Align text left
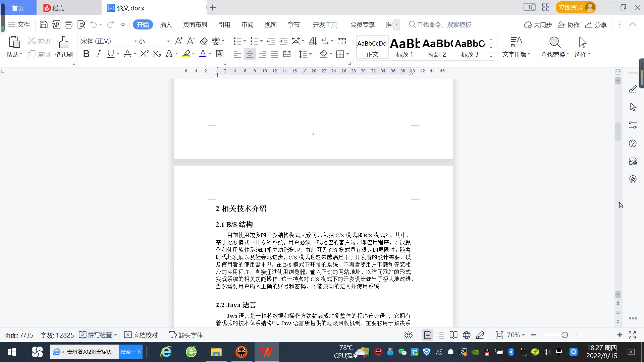 tap(237, 54)
